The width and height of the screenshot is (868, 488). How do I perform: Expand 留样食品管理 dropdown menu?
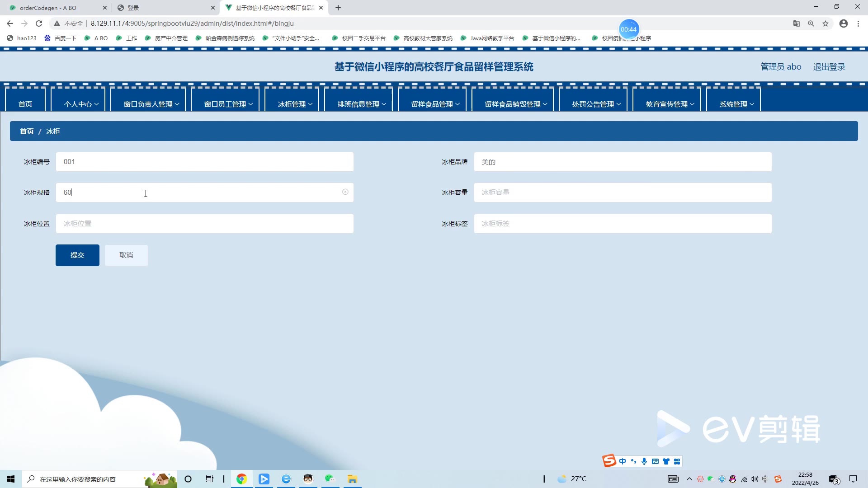(435, 104)
